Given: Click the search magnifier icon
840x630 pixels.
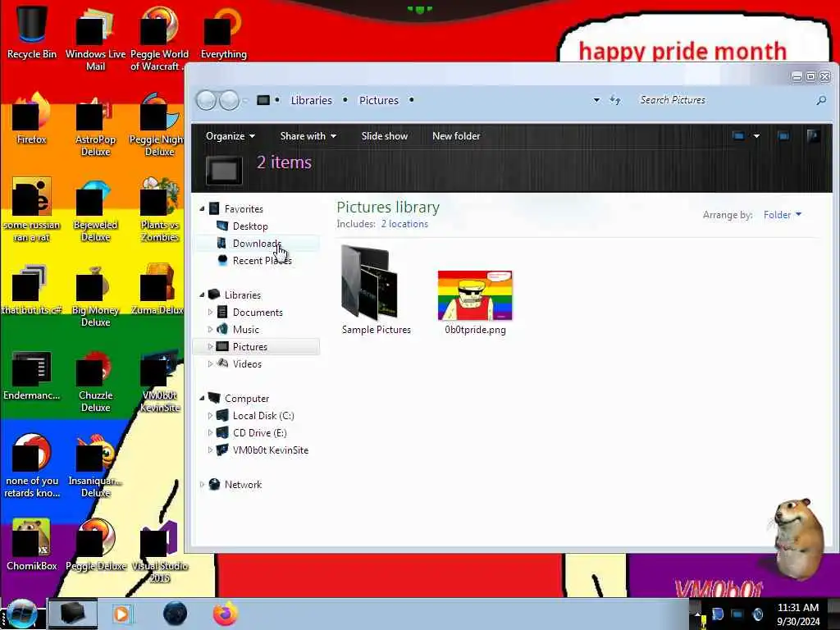Looking at the screenshot, I should click(820, 100).
